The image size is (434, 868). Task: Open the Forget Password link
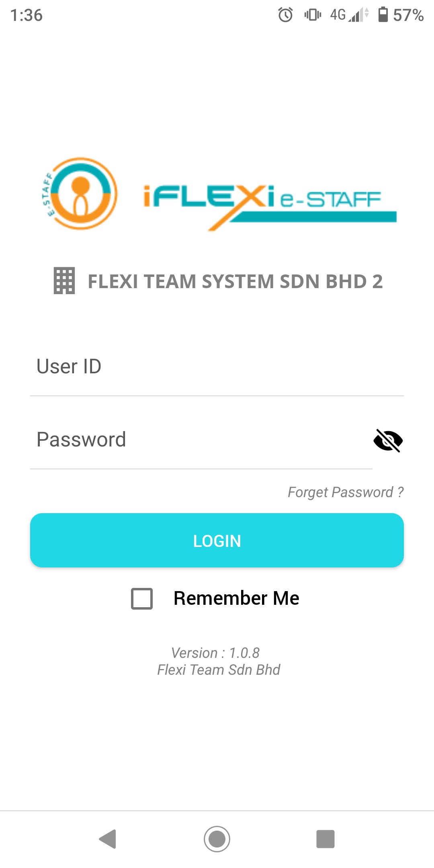tap(346, 492)
